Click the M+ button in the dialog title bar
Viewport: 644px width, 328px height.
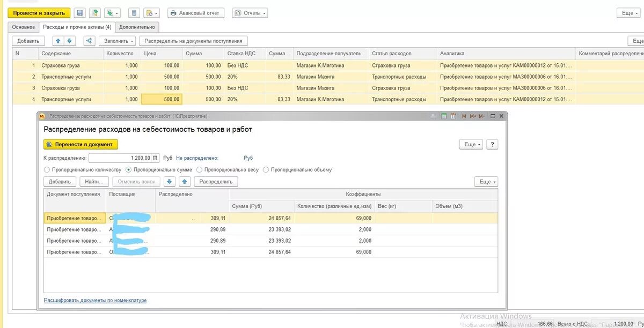(473, 116)
